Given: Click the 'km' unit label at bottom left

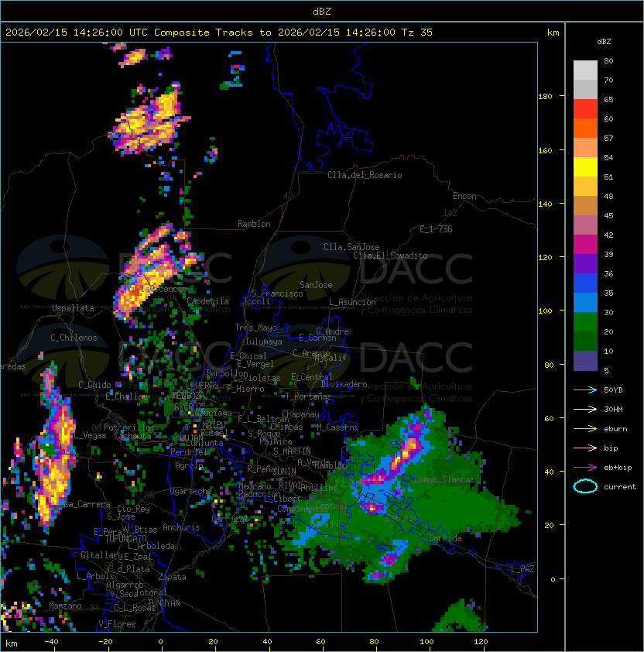Looking at the screenshot, I should click(12, 643).
